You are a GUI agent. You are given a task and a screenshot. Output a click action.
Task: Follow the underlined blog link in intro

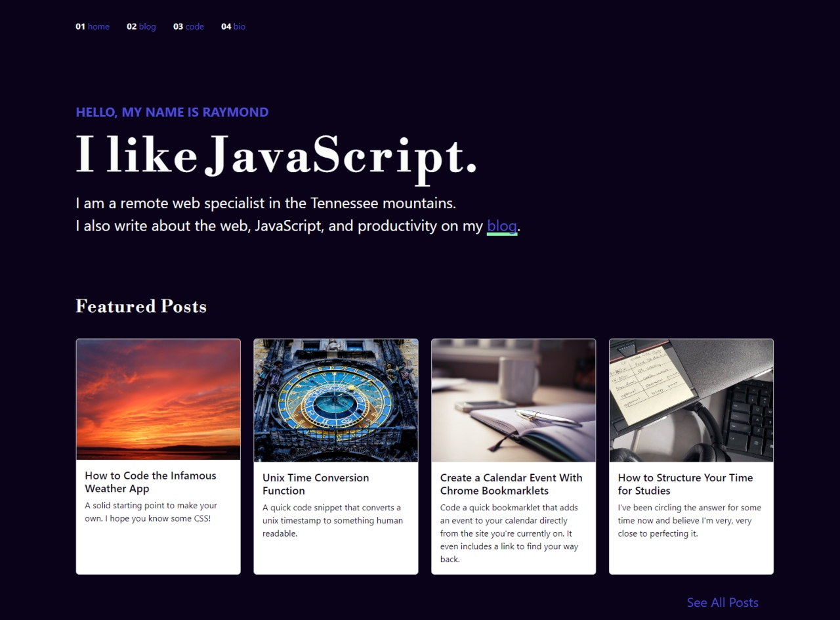pyautogui.click(x=502, y=226)
